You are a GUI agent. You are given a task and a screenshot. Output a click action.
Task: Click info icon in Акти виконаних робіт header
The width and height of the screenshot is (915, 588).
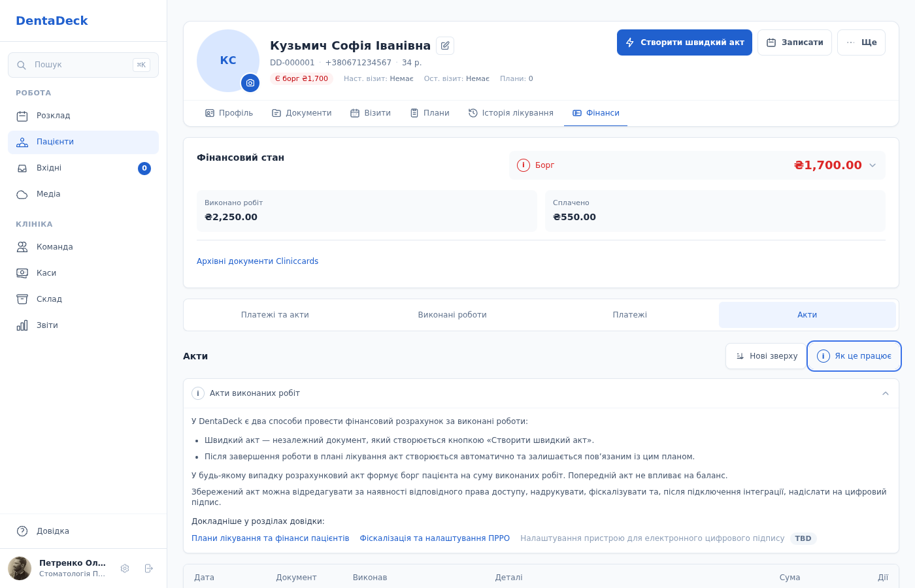click(198, 393)
